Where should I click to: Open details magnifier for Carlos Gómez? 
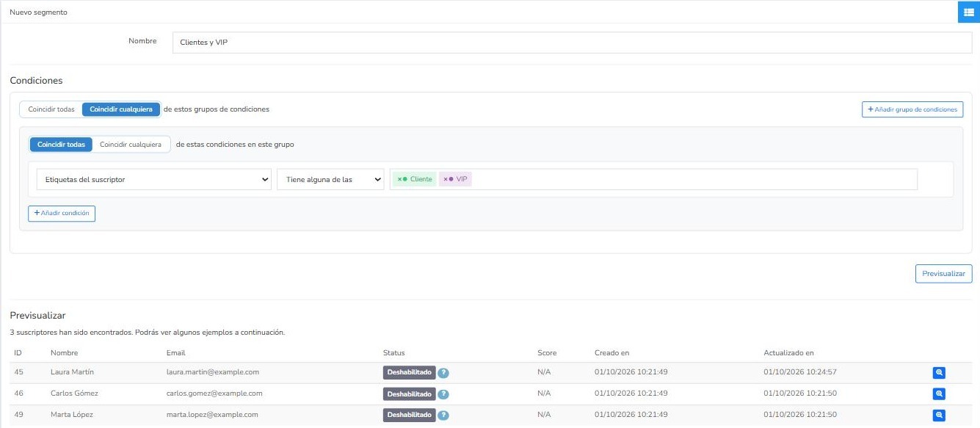point(939,394)
